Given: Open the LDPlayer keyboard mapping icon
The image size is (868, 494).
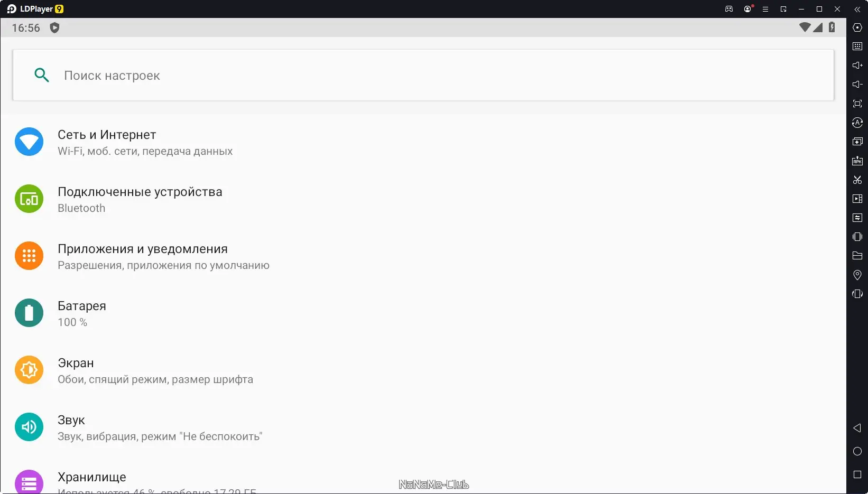Looking at the screenshot, I should (x=857, y=46).
